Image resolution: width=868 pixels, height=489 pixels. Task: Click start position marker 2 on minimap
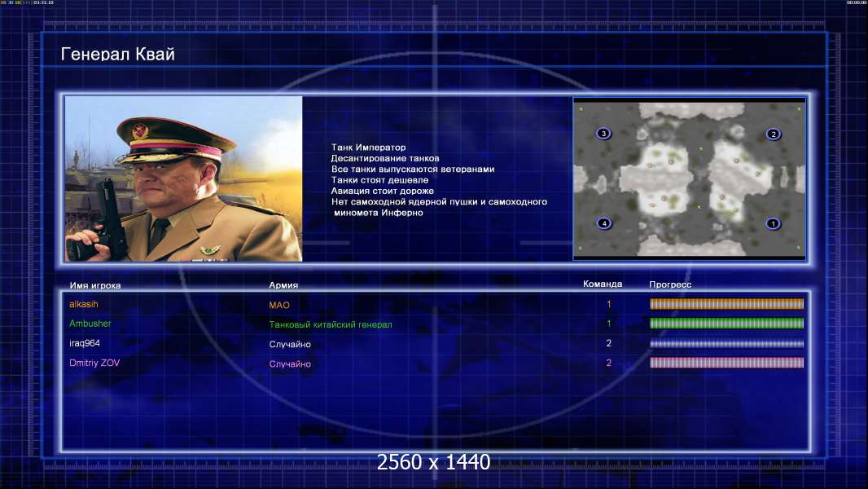pyautogui.click(x=774, y=134)
